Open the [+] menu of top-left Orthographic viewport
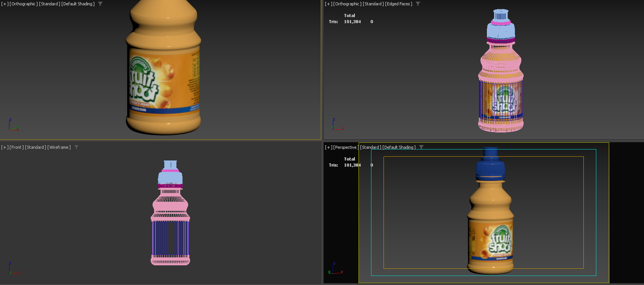644x285 pixels. pos(5,4)
